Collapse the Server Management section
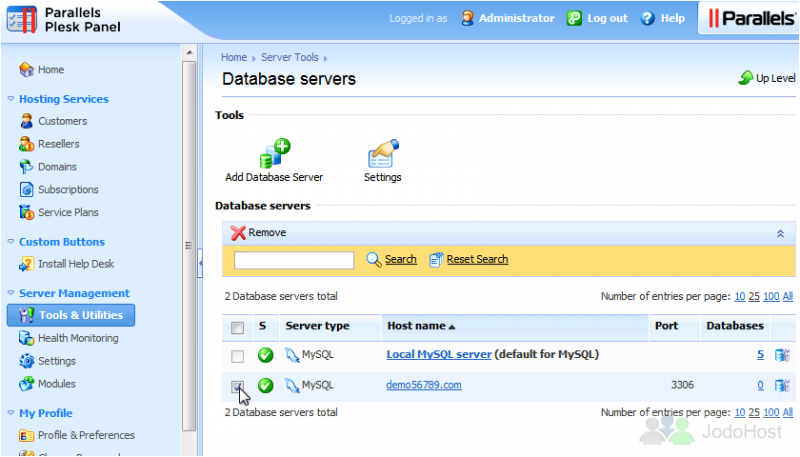The image size is (800, 457). pyautogui.click(x=11, y=293)
